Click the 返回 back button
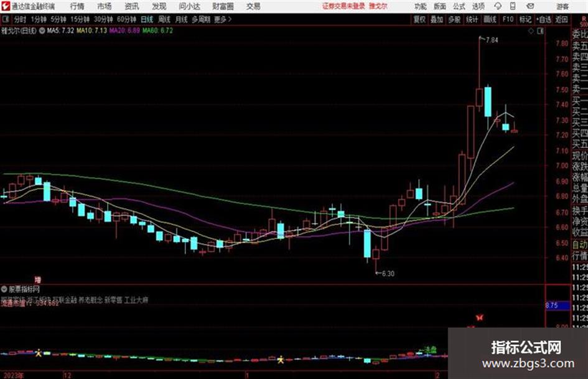 (561, 19)
